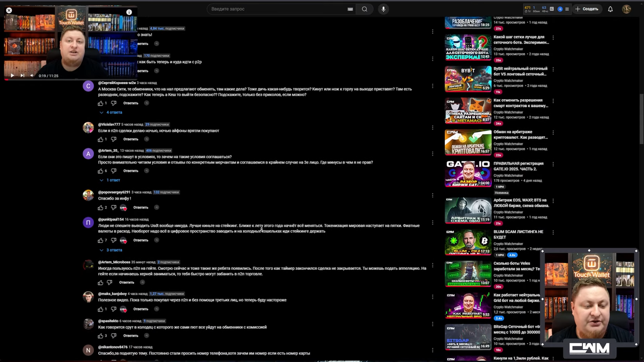This screenshot has height=362, width=644.
Task: Start voice search with microphone icon
Action: (383, 9)
